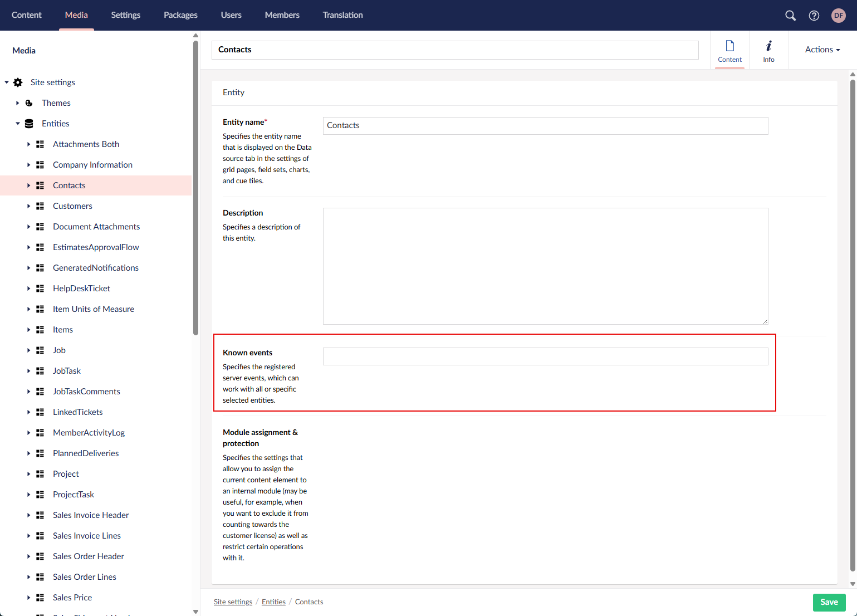Click the Customers entity icon
The image size is (857, 616).
40,206
